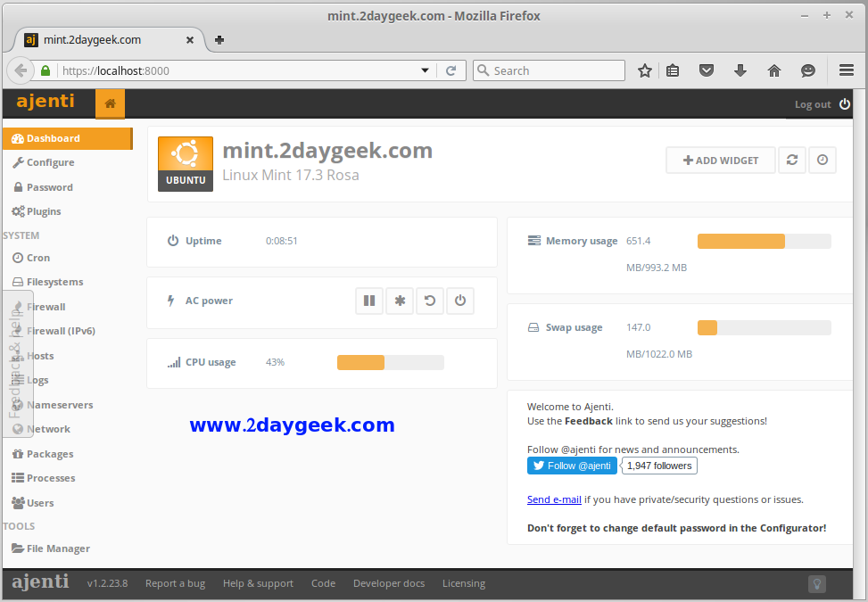
Task: Click the Log out power icon
Action: (844, 104)
